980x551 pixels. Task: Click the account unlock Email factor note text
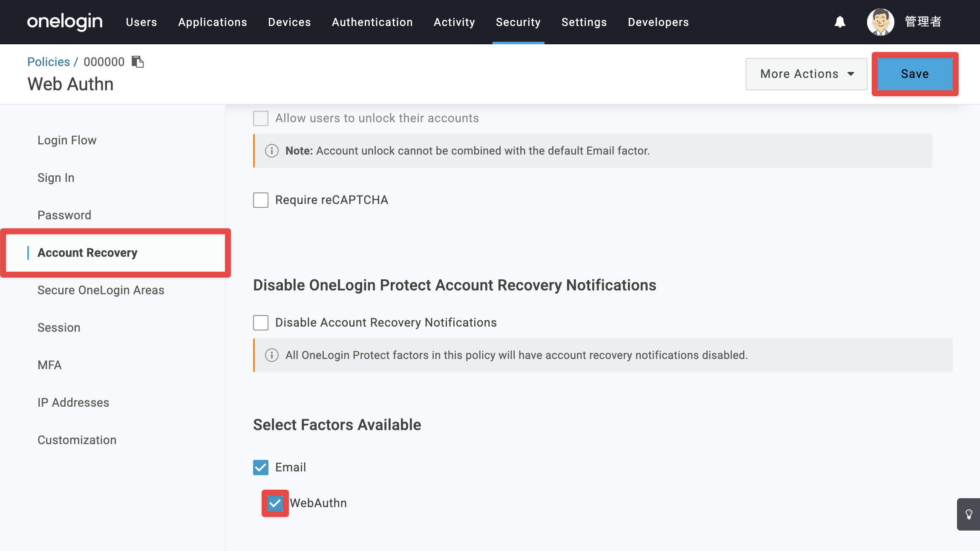(467, 151)
